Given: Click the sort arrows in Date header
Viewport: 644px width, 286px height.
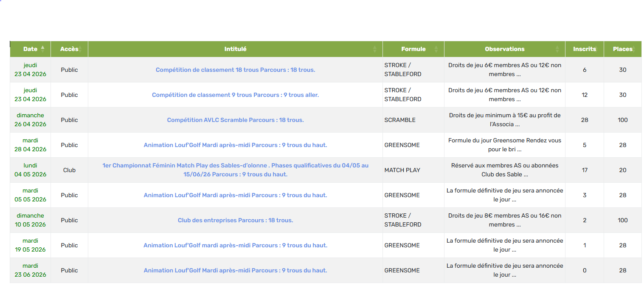Looking at the screenshot, I should coord(42,49).
